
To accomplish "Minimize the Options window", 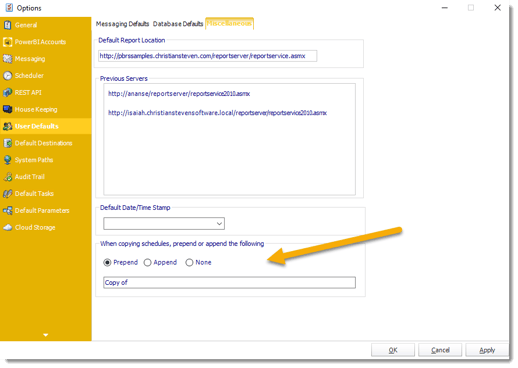I will 445,8.
